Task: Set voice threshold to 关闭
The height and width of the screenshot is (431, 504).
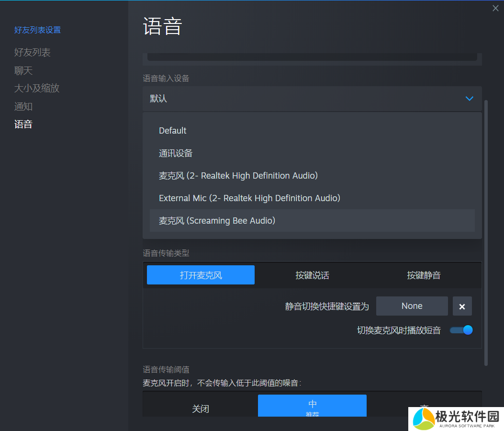Action: pos(201,407)
